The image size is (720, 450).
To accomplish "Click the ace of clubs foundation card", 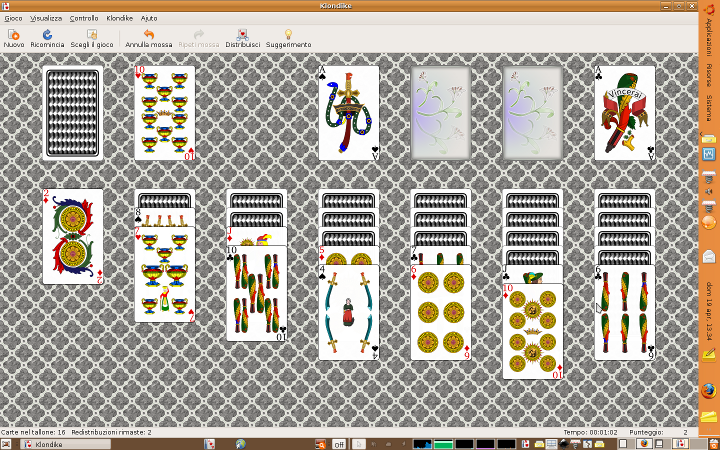I will click(x=624, y=113).
